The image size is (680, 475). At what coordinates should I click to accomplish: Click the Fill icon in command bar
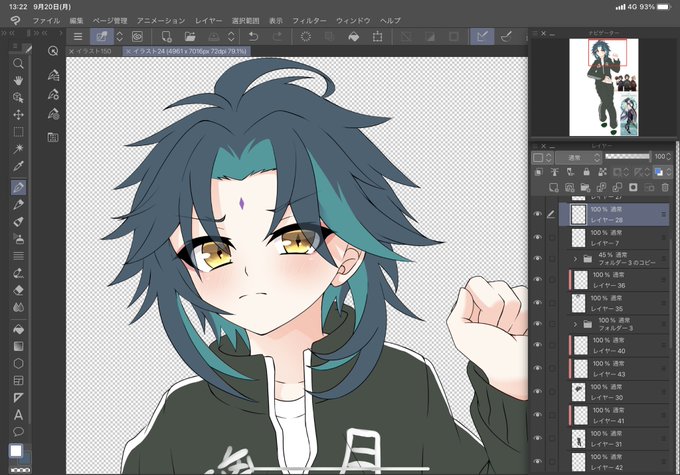click(x=354, y=37)
